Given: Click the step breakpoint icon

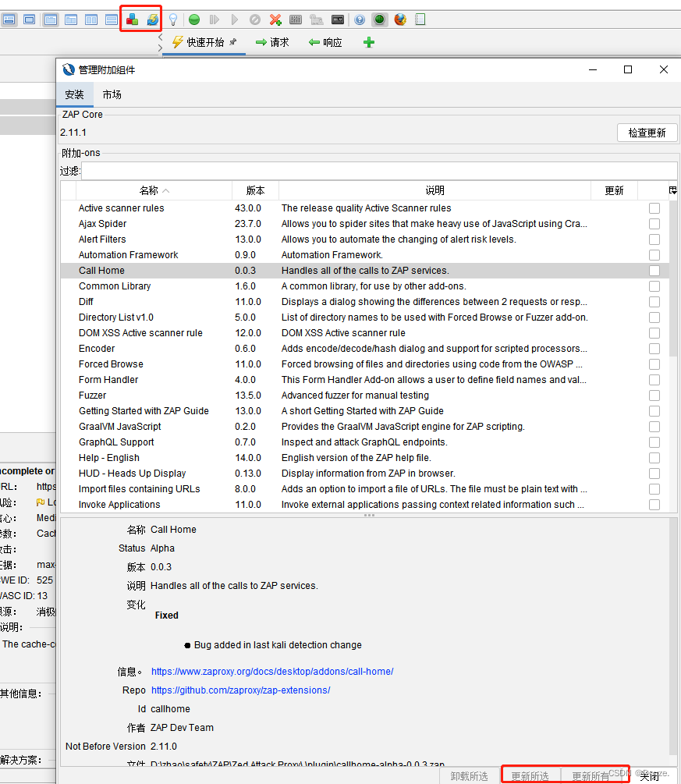Looking at the screenshot, I should (215, 20).
